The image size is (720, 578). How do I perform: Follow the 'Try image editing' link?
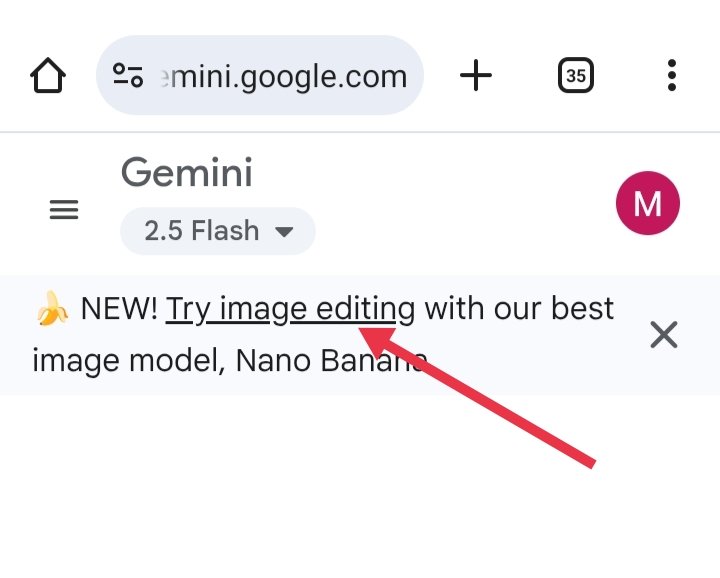click(x=290, y=309)
